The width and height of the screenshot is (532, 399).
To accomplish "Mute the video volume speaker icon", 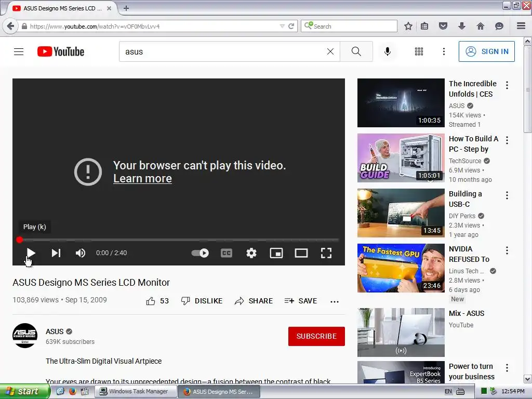I will tap(81, 253).
